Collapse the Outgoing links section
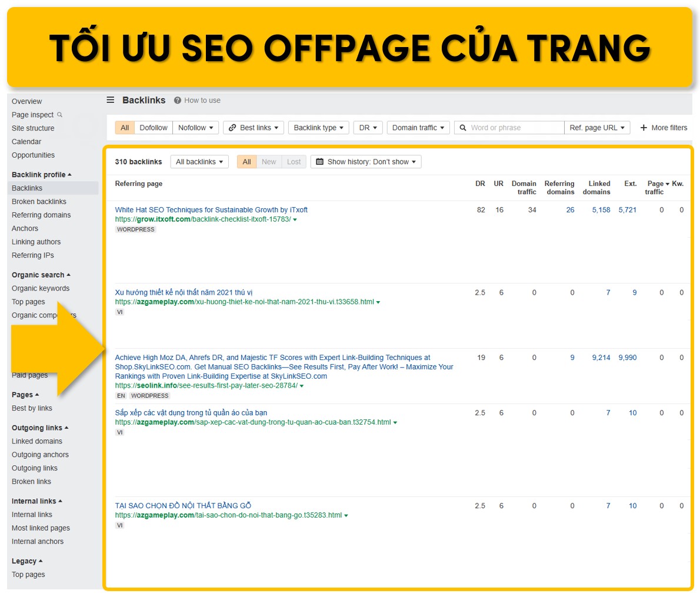The width and height of the screenshot is (700, 597). pos(40,428)
